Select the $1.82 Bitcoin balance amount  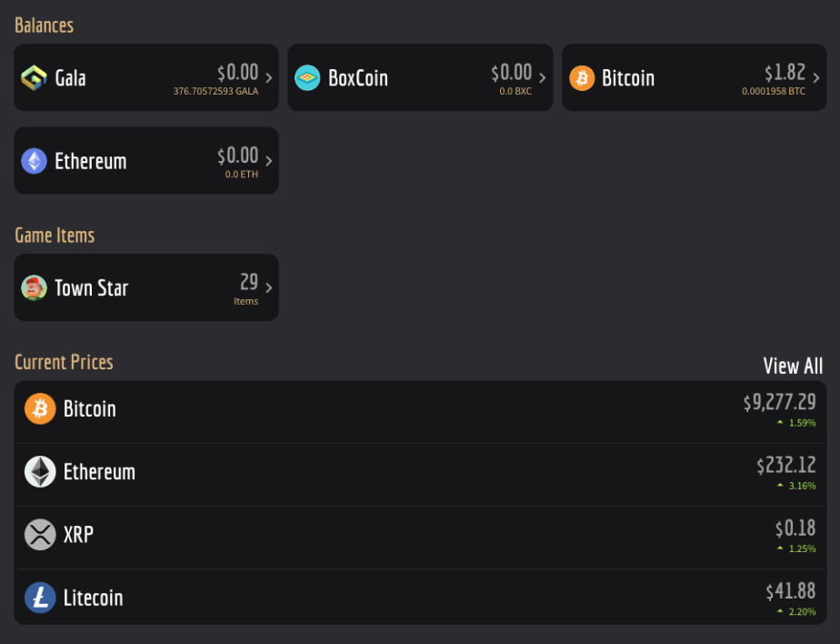click(x=785, y=73)
